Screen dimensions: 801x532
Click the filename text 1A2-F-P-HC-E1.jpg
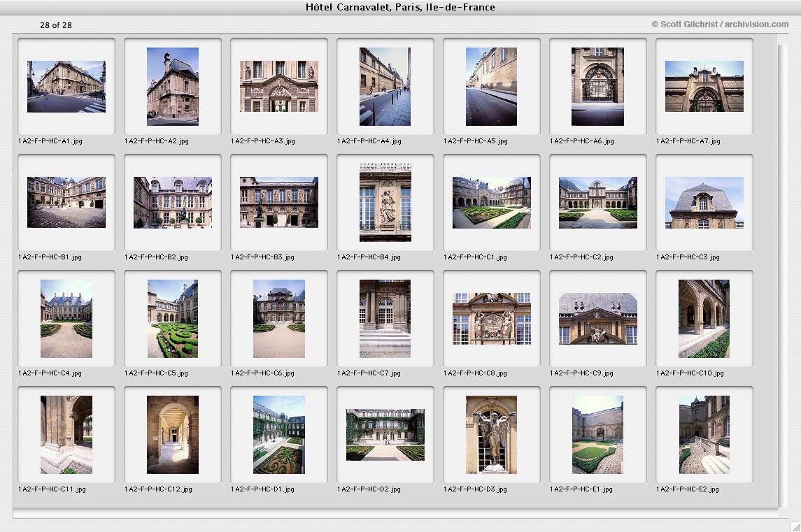(x=581, y=489)
